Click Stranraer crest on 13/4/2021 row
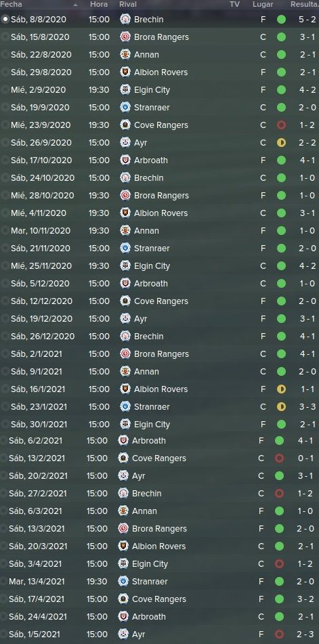The height and width of the screenshot is (644, 319). [123, 581]
